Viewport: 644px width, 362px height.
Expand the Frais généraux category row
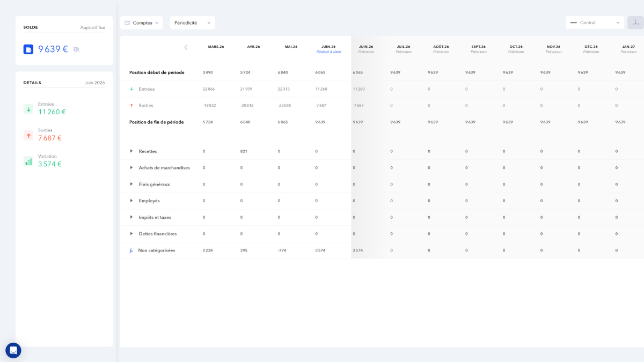click(131, 184)
